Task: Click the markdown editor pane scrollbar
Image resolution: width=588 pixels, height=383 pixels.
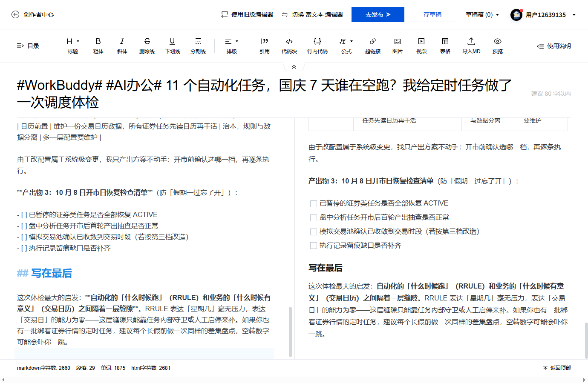Action: (291, 332)
